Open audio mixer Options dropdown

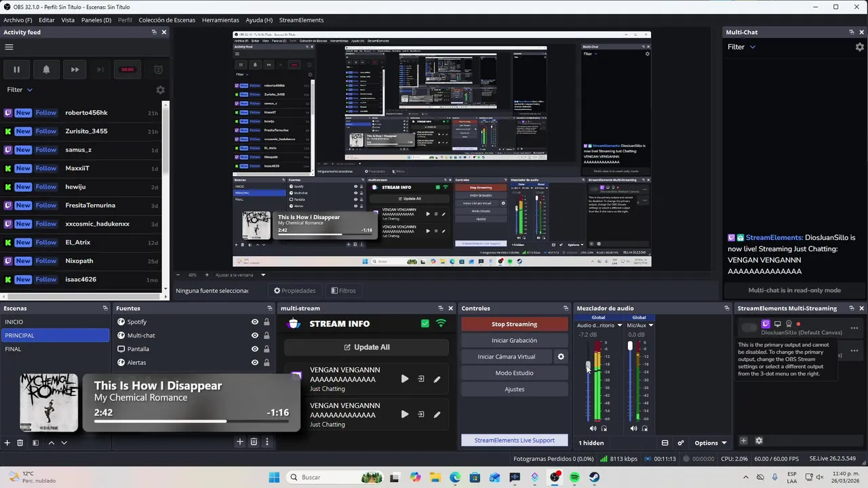710,443
